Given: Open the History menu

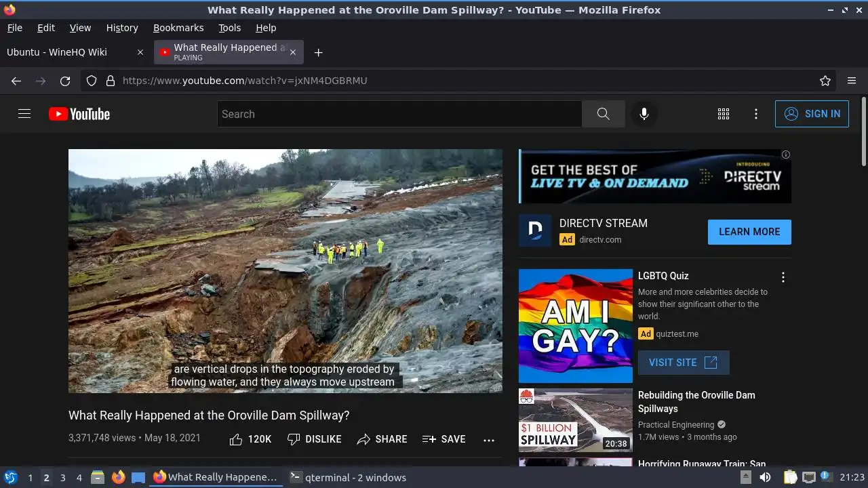Looking at the screenshot, I should [x=122, y=28].
